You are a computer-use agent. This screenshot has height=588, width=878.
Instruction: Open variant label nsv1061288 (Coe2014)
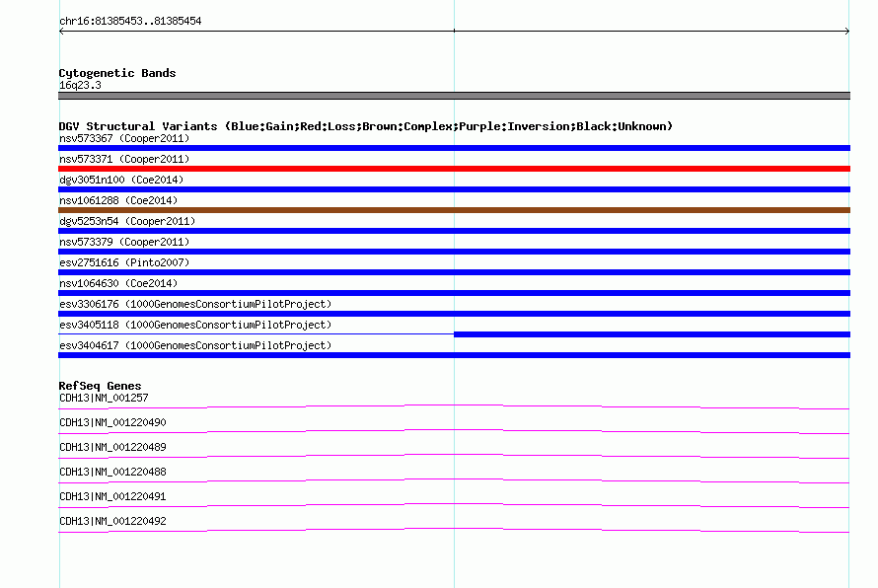click(x=118, y=200)
